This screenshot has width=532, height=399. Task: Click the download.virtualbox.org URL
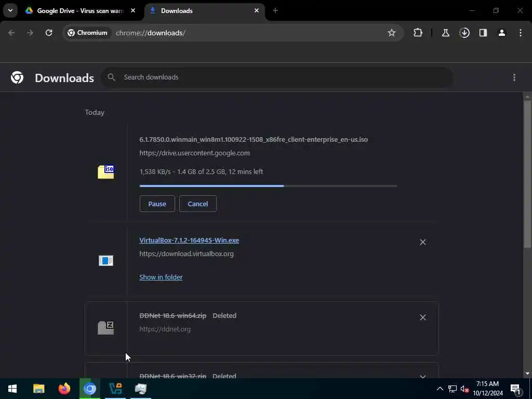pos(187,254)
